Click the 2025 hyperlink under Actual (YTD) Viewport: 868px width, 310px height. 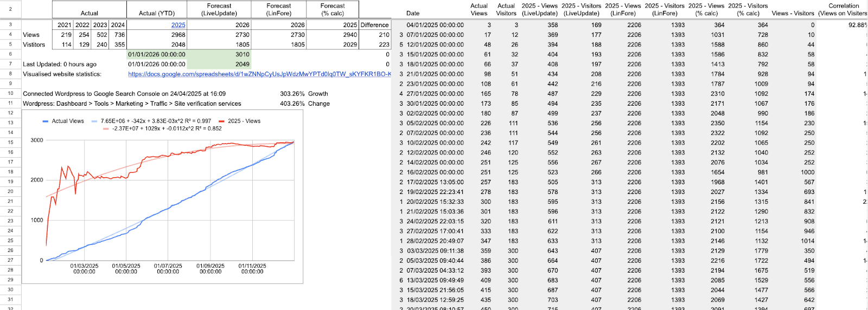[178, 25]
